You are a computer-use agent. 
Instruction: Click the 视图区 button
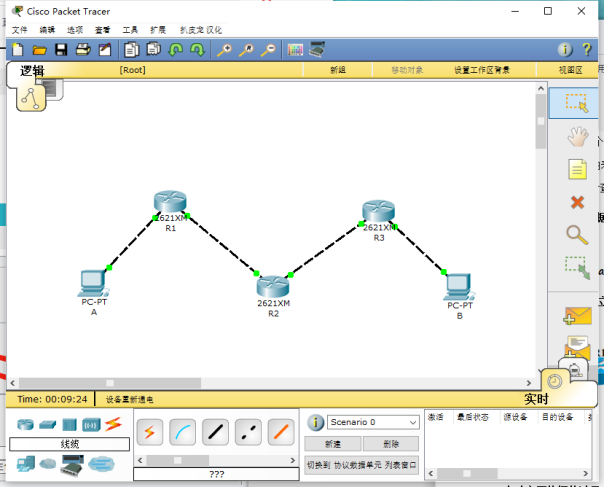tap(570, 70)
